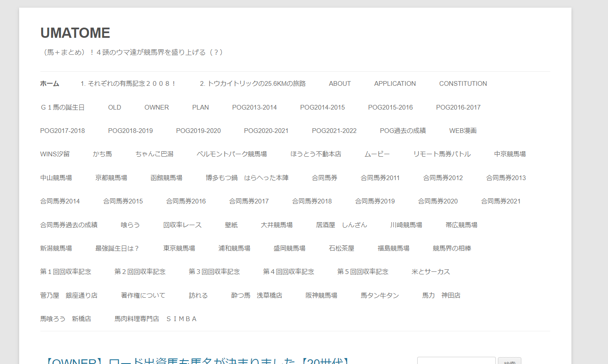Screen dimensions: 608x364
Task: Open the 中京競馬場 page
Action: [510, 154]
